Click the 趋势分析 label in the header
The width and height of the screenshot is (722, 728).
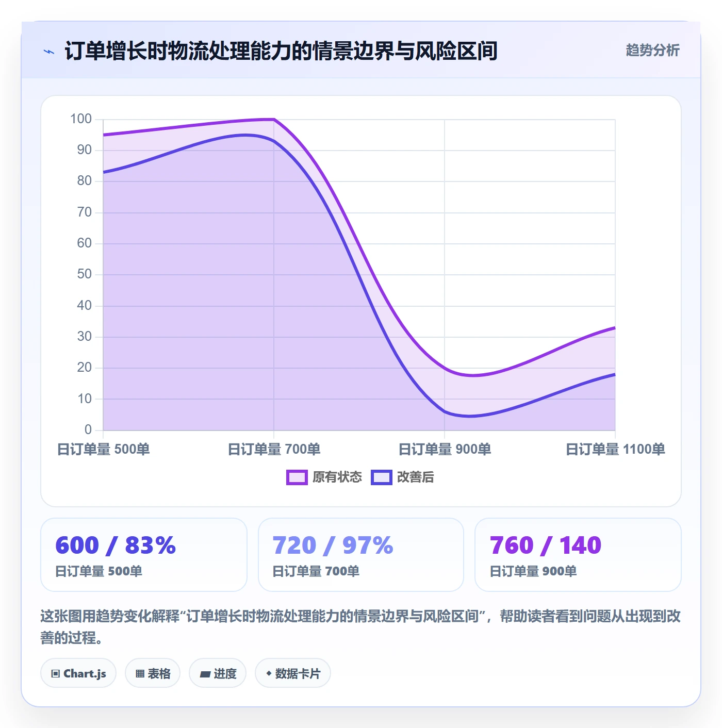652,51
